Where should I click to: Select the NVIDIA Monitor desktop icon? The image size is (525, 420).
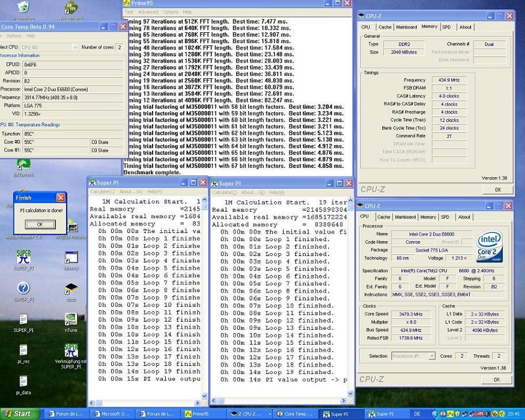[x=73, y=227]
